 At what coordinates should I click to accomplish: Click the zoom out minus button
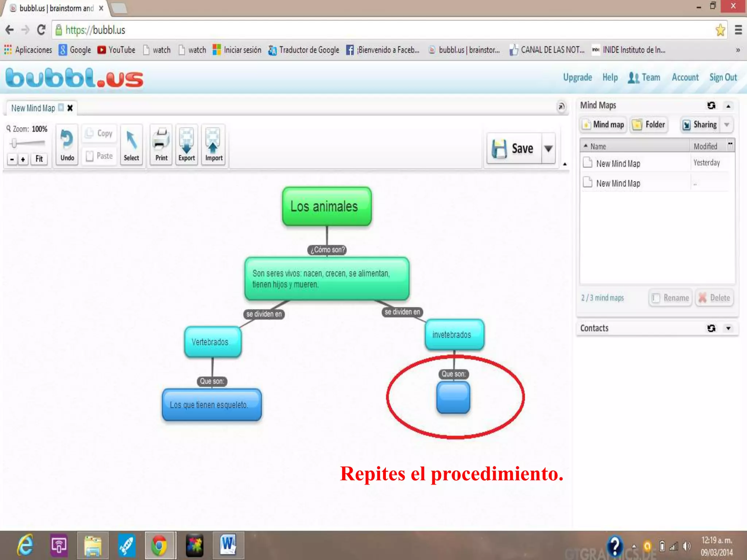12,159
